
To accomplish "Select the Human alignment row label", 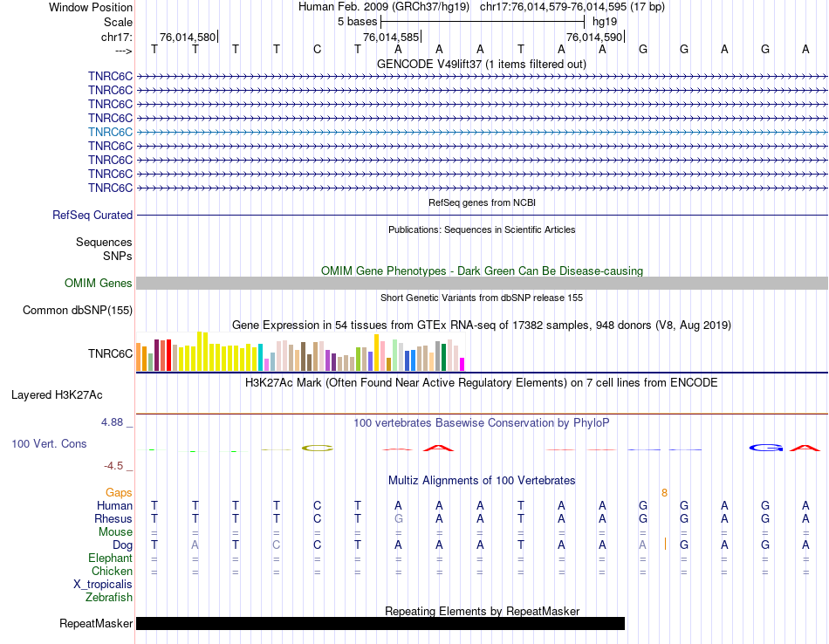I will point(114,506).
